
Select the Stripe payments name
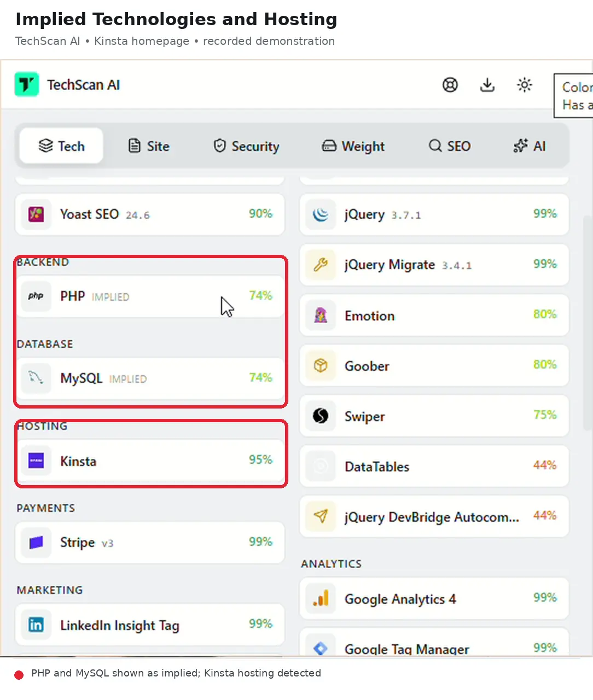(77, 542)
